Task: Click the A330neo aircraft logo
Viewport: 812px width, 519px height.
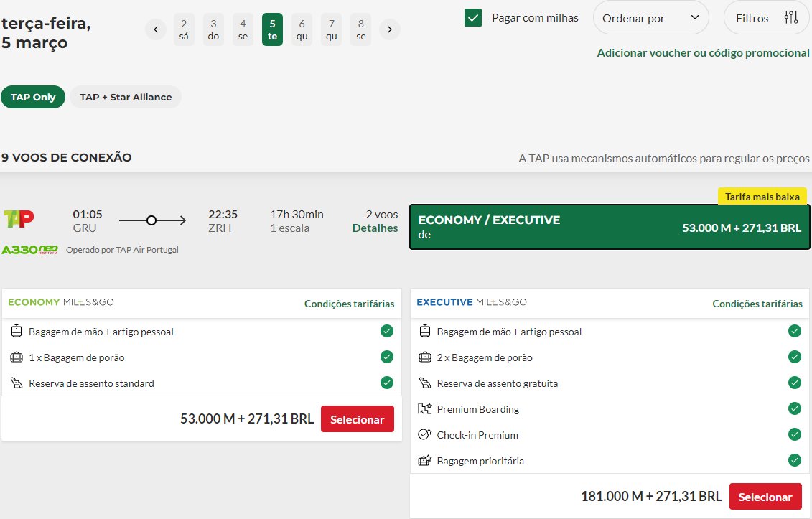Action: 29,250
